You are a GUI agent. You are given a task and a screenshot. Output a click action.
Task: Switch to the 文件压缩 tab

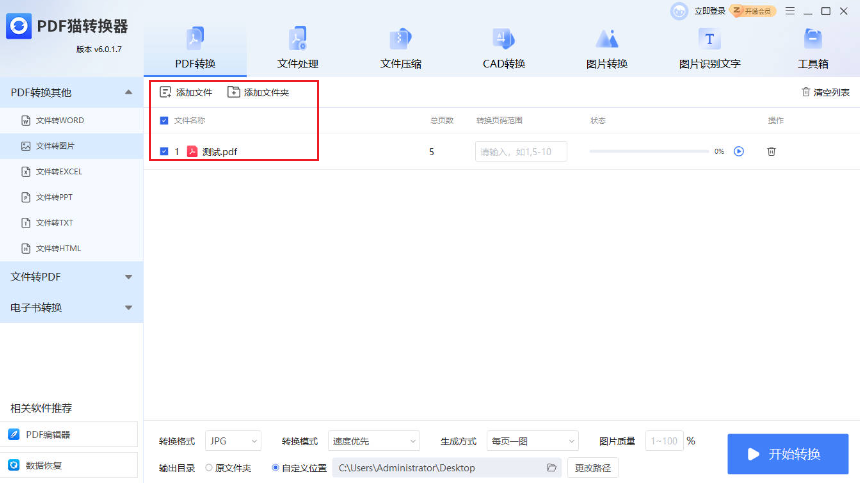(400, 49)
